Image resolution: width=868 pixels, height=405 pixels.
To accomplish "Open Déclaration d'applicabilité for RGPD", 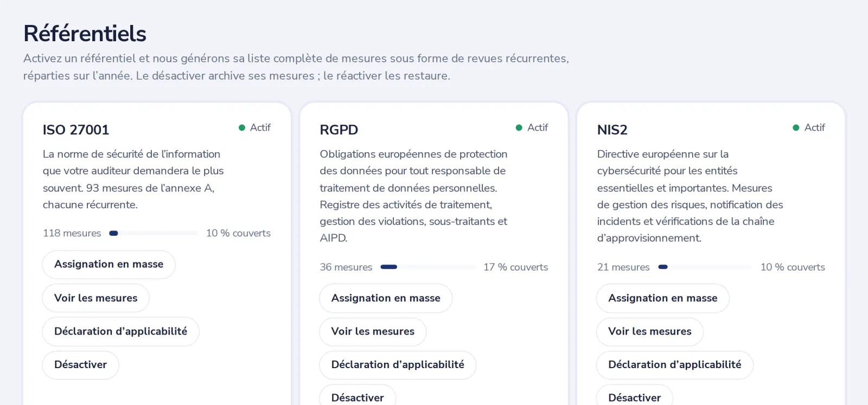I will [398, 365].
